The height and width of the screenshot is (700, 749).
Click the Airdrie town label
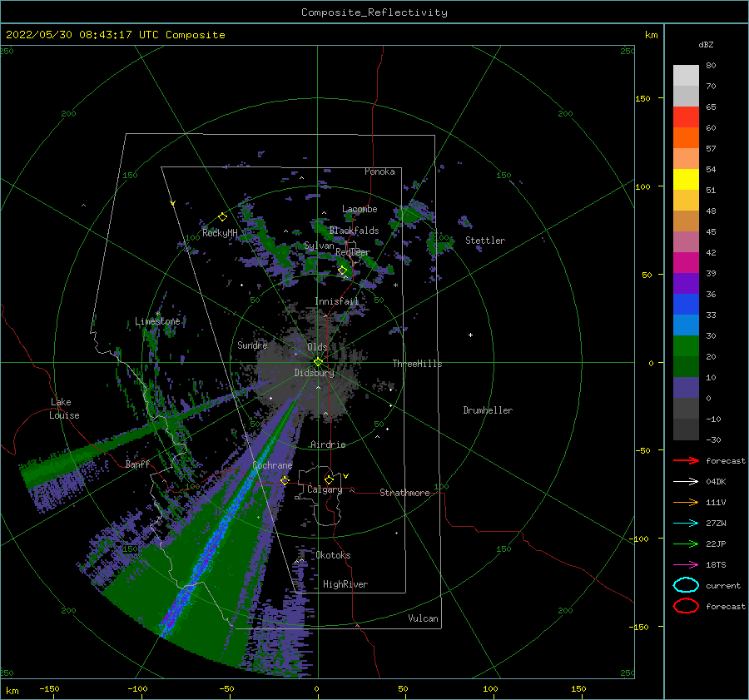pyautogui.click(x=328, y=444)
